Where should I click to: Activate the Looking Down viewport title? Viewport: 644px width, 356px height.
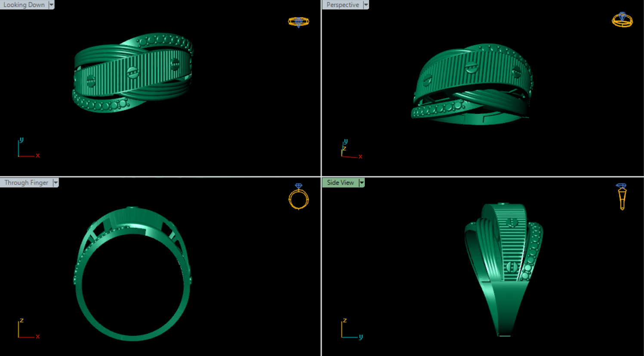point(24,5)
